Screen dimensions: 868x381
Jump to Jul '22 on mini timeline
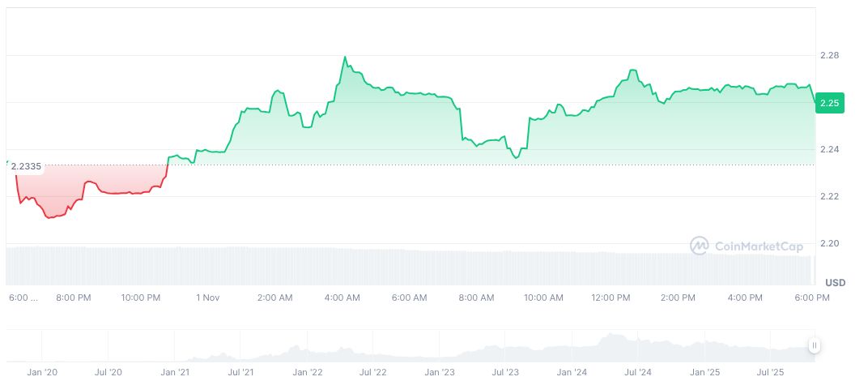372,372
